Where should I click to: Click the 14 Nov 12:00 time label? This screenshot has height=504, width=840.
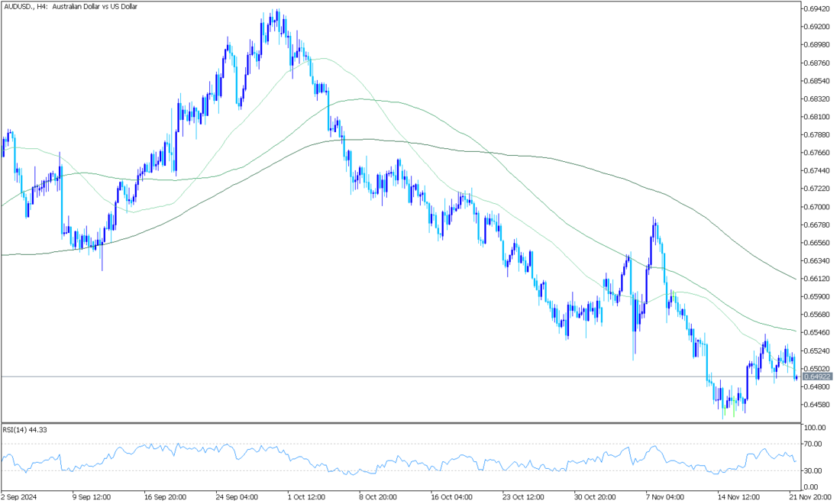point(738,497)
